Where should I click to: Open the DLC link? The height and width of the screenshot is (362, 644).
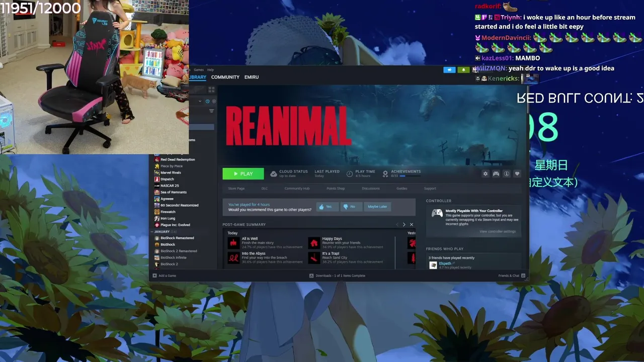(x=265, y=189)
